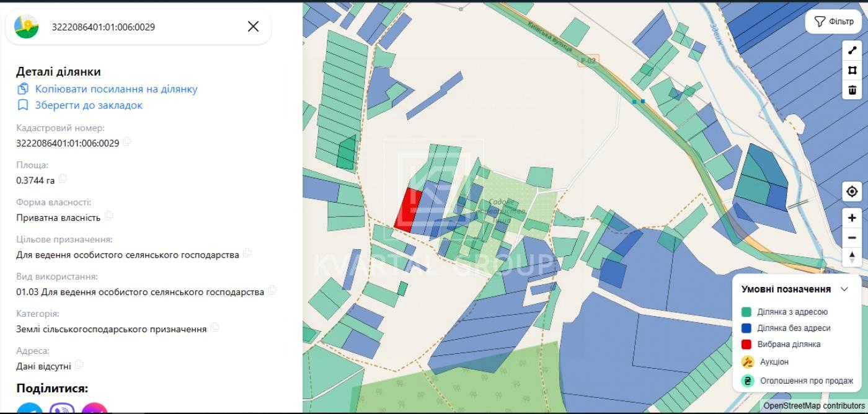Open OpenStreetMap contributors attribution link
The height and width of the screenshot is (414, 868).
tap(813, 406)
